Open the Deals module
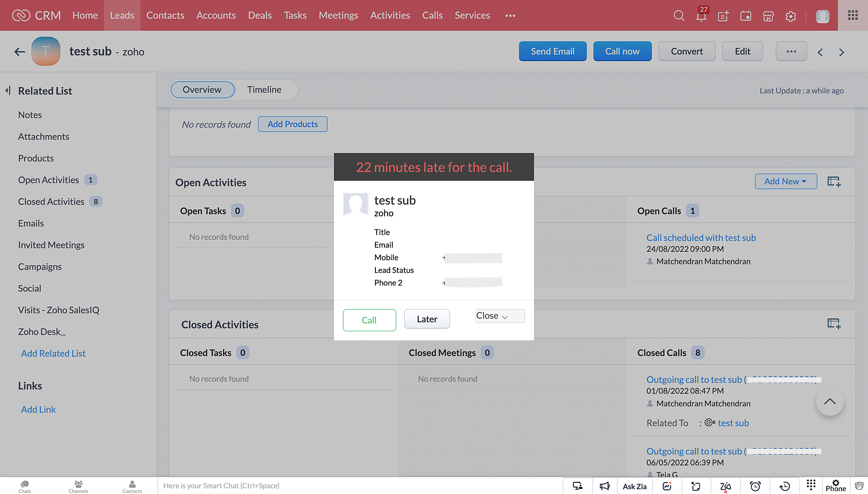Screen dimensions: 868x494 coord(260,15)
